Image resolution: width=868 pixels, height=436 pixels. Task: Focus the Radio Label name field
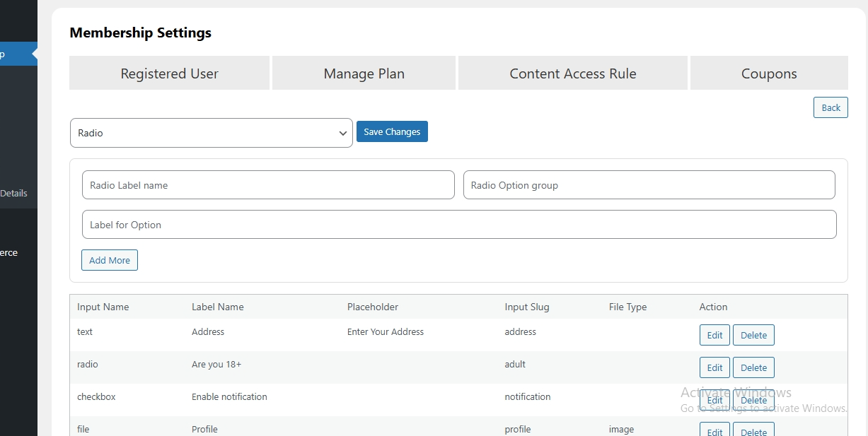(x=268, y=185)
